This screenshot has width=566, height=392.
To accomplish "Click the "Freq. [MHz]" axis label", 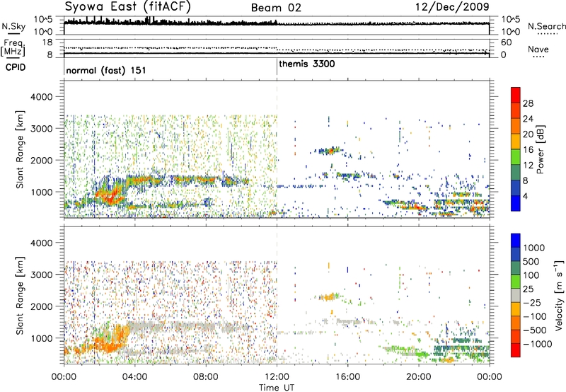I will pyautogui.click(x=13, y=48).
